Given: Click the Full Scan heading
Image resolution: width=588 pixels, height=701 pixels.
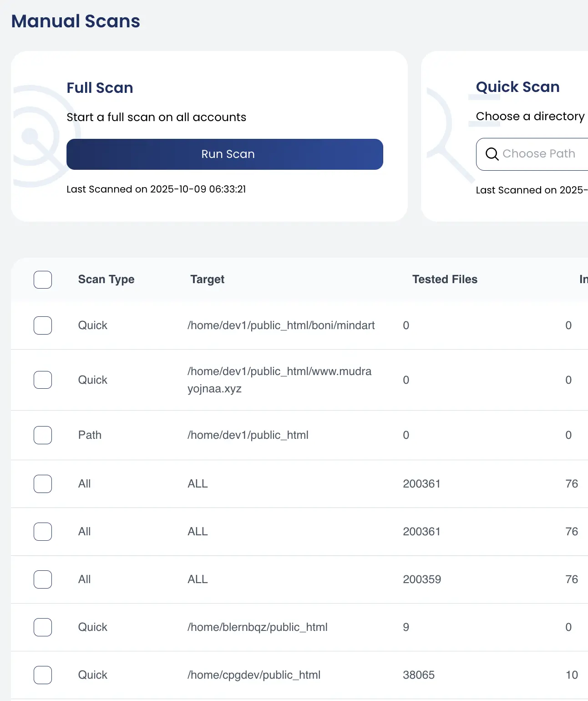Looking at the screenshot, I should [100, 88].
